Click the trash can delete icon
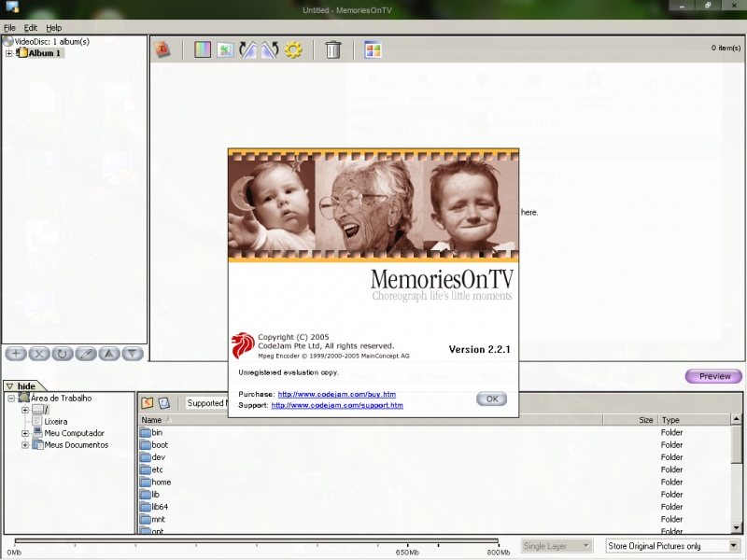Viewport: 747px width, 560px height. click(x=333, y=49)
